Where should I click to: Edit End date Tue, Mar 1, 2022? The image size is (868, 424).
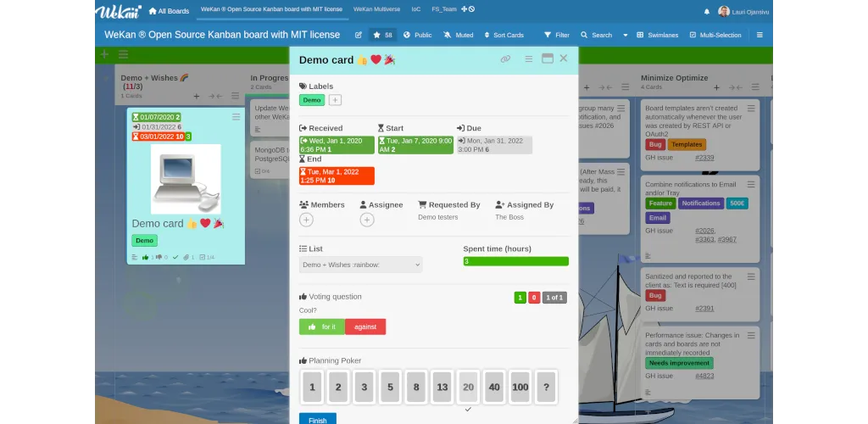(x=337, y=176)
